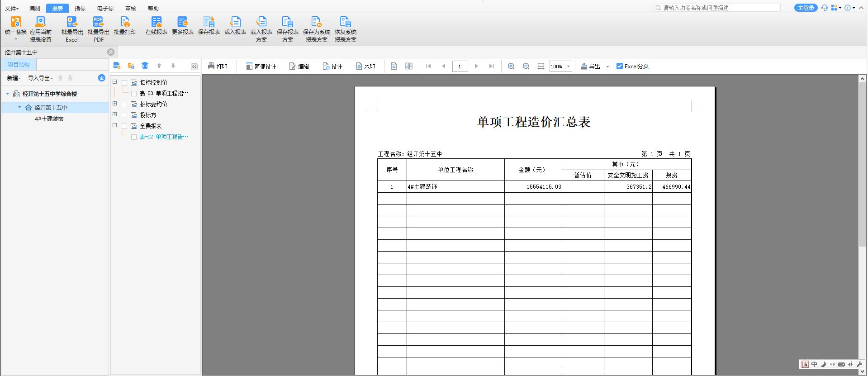Image resolution: width=868 pixels, height=376 pixels.
Task: Click the 简便设计 button
Action: [261, 66]
